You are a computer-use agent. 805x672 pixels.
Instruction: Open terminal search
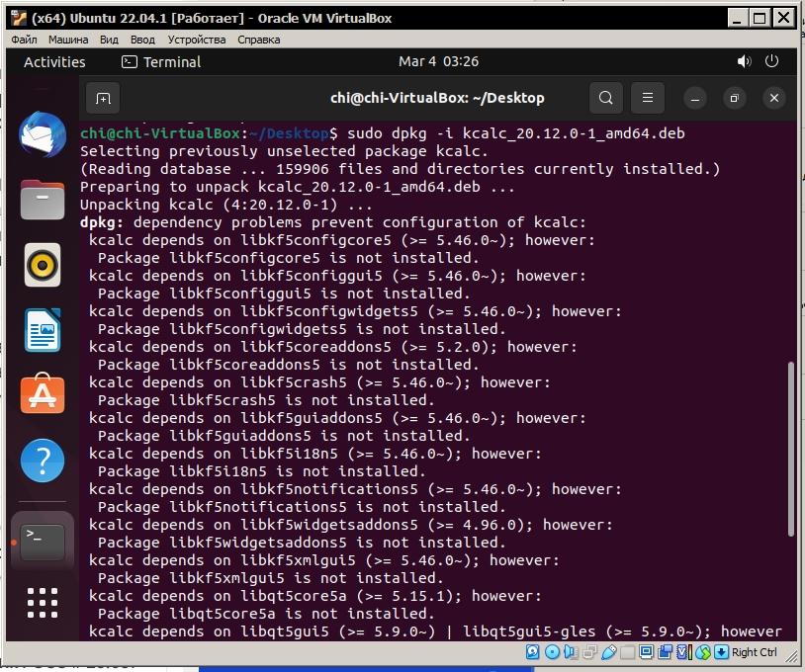pos(606,98)
